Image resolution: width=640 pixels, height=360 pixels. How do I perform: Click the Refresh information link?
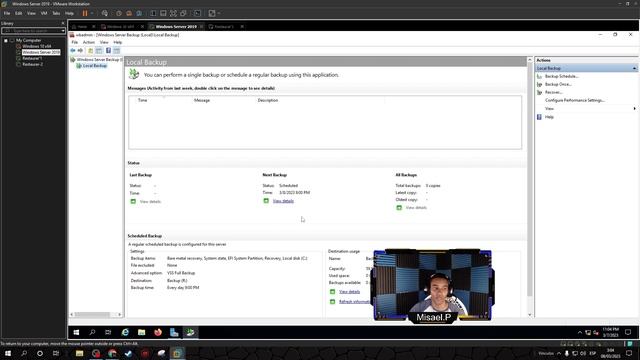(354, 302)
